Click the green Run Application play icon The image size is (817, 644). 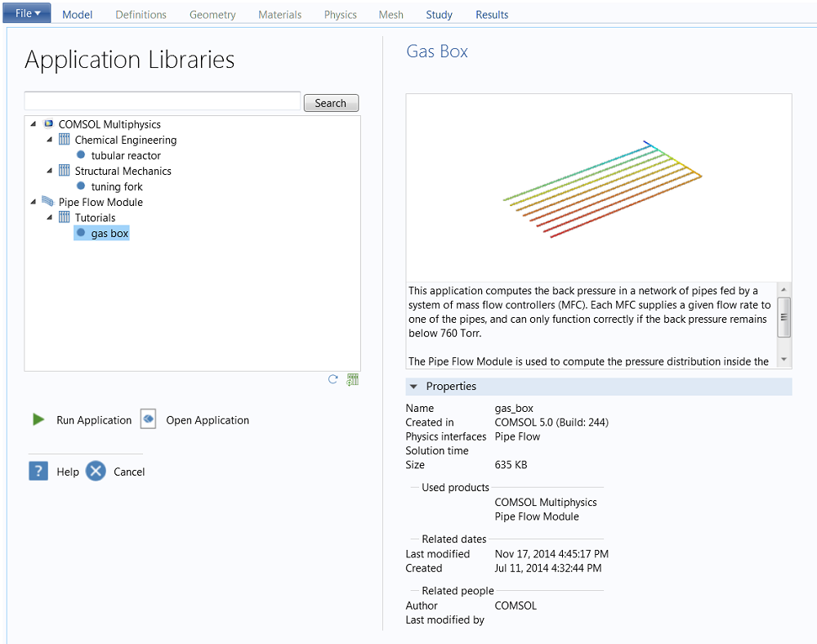coord(38,419)
